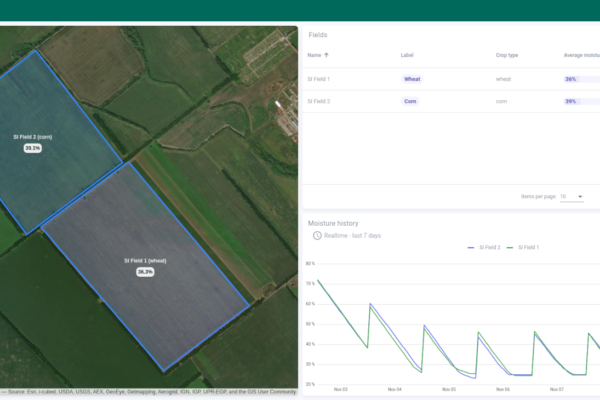The width and height of the screenshot is (600, 400).
Task: Click the 36.3% moisture badge on map
Action: (145, 272)
